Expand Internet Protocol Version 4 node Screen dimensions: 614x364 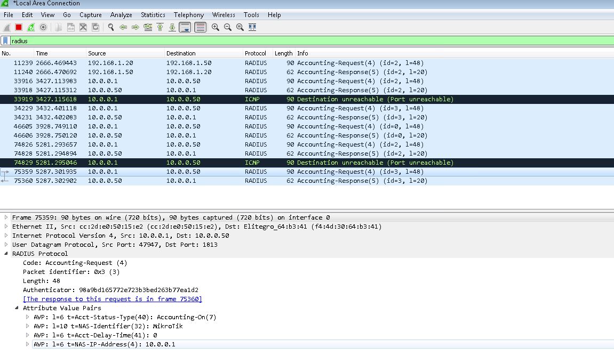tap(6, 235)
